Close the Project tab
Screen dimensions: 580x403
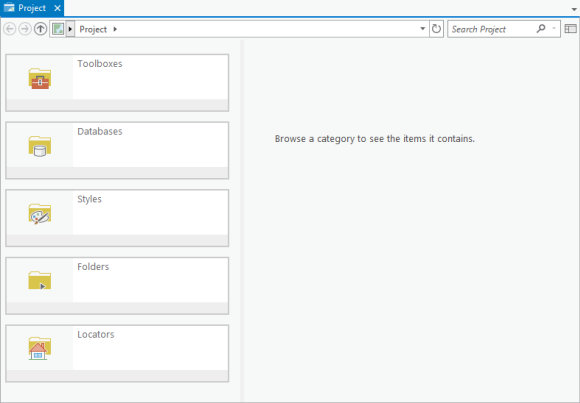57,8
